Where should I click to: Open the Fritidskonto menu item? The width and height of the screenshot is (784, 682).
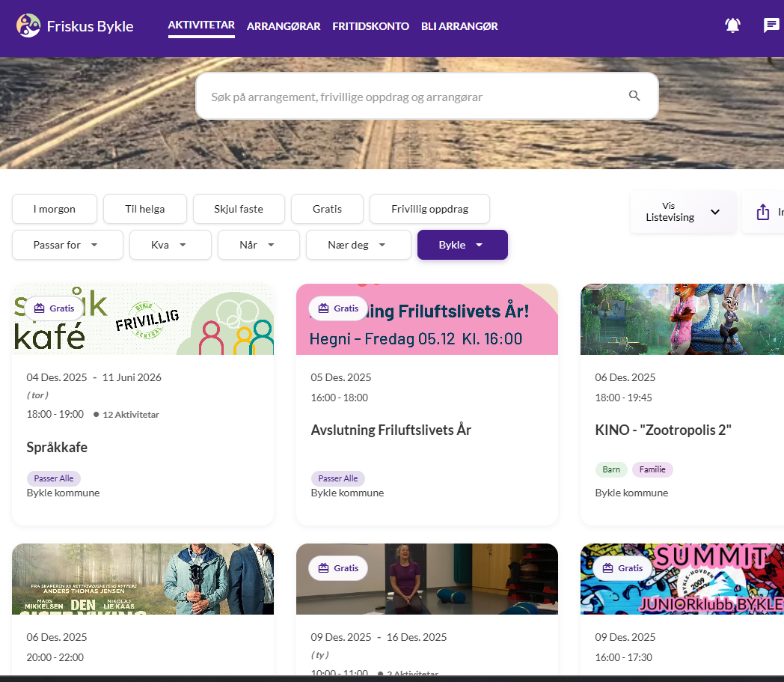[x=370, y=26]
